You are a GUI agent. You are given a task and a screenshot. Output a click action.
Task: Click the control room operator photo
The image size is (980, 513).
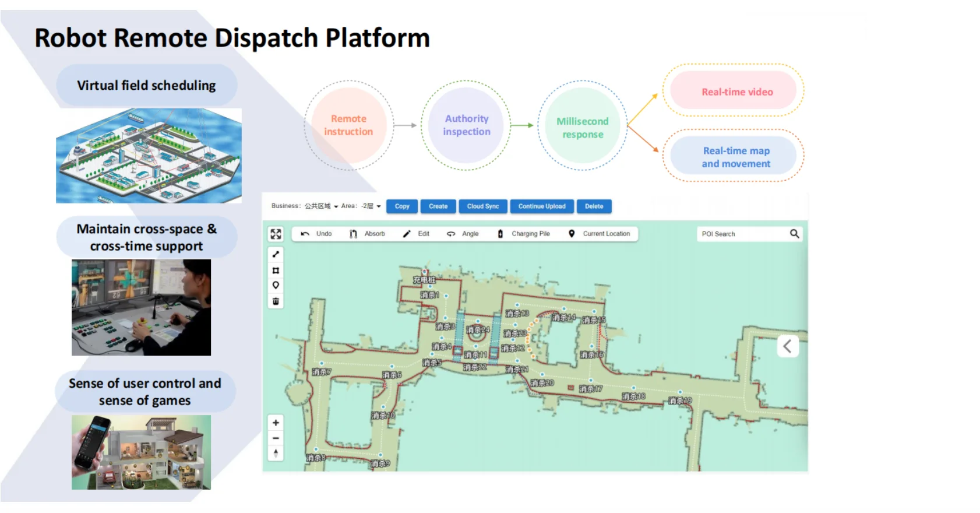tap(141, 307)
